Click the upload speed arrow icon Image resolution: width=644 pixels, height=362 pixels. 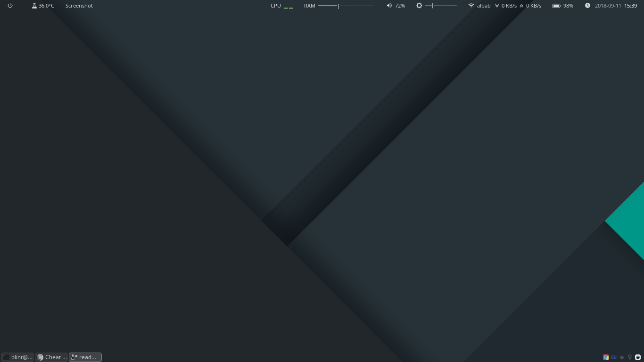coord(521,6)
